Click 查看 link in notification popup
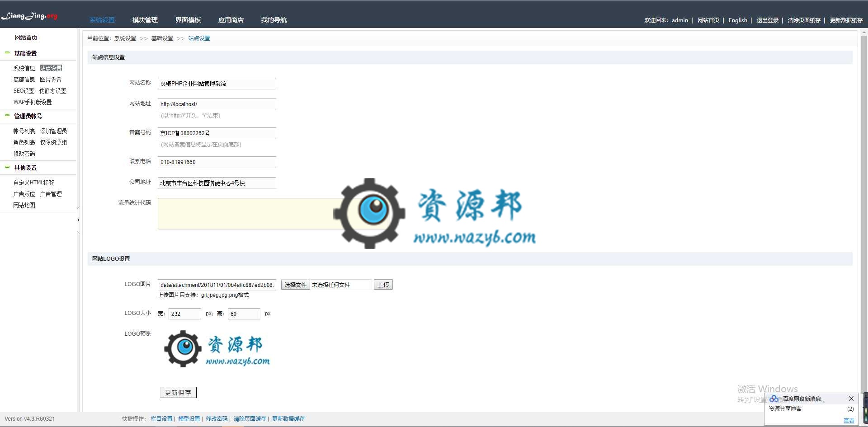Screen dimensions: 868x427 (x=849, y=421)
